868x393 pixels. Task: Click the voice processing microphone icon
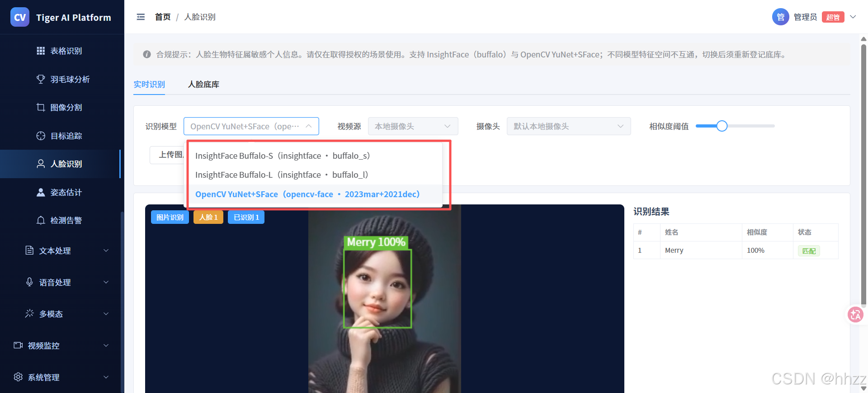(x=29, y=282)
